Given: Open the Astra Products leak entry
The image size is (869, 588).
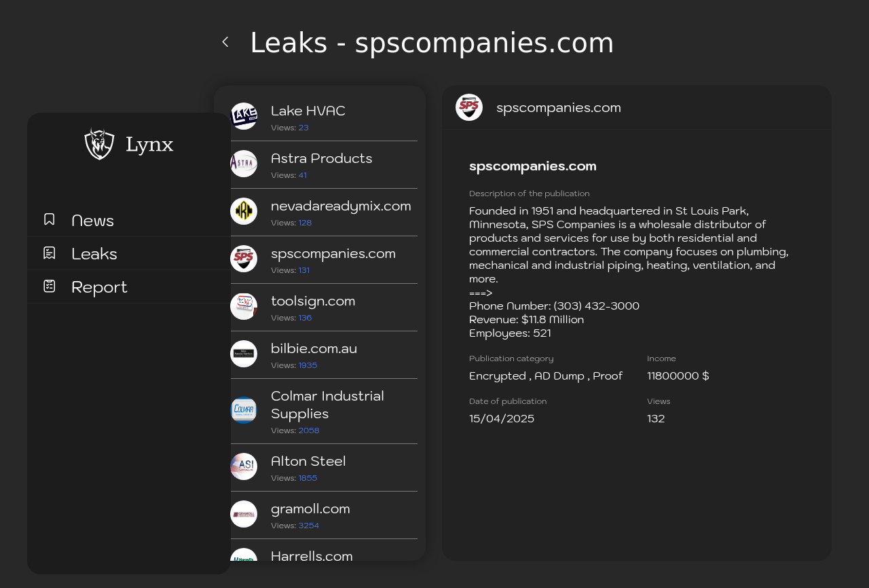Looking at the screenshot, I should coord(324,165).
